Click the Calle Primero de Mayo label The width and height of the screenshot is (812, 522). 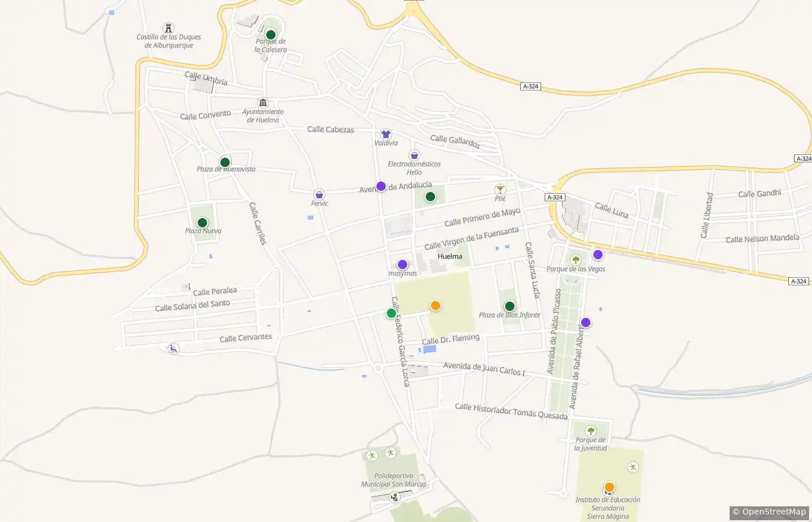tap(483, 217)
